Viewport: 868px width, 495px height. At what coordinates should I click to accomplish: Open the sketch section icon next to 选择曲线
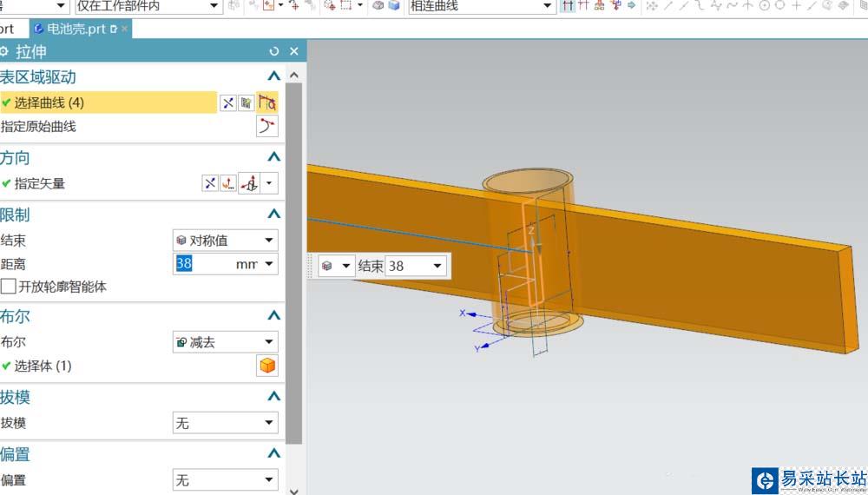click(247, 103)
